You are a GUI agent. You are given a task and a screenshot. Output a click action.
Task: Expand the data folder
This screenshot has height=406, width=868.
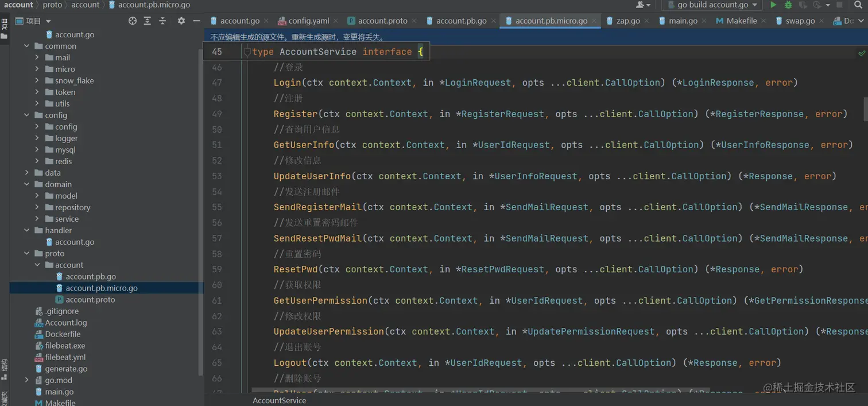click(x=27, y=172)
